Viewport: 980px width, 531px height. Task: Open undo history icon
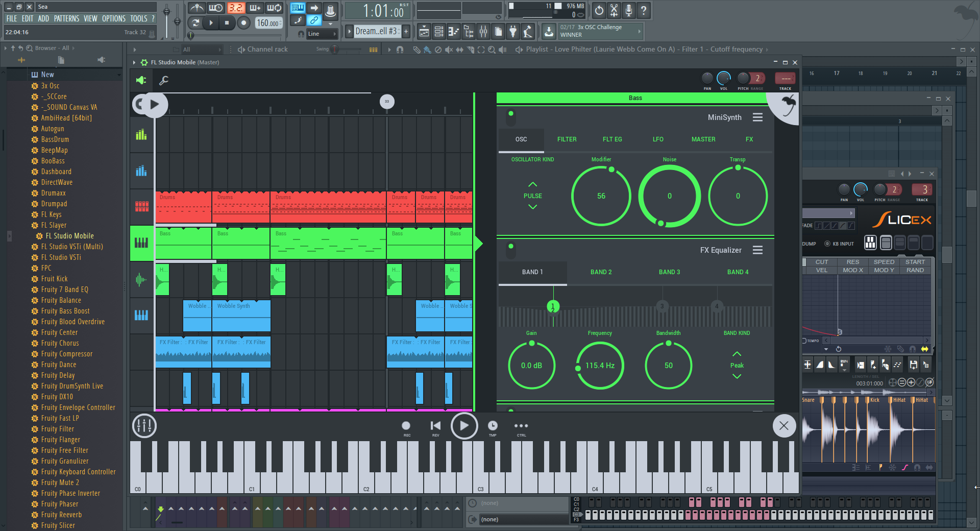[x=599, y=10]
